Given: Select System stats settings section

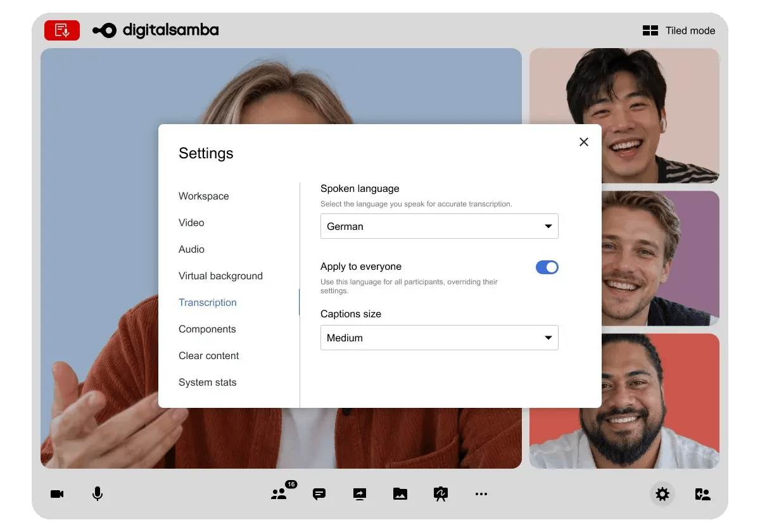Looking at the screenshot, I should click(208, 383).
